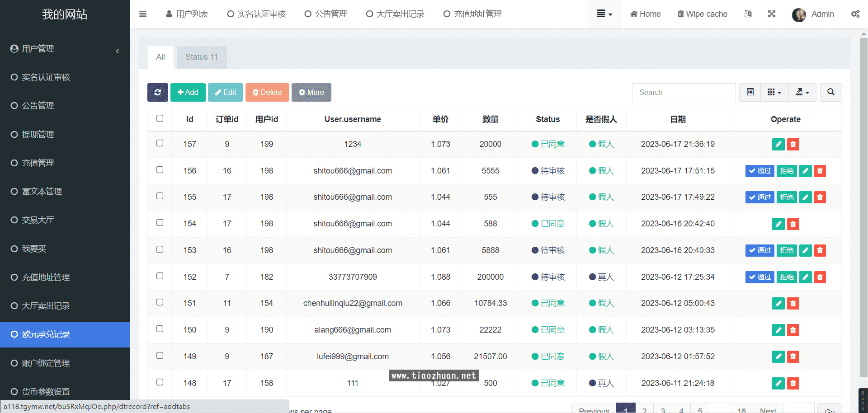This screenshot has width=868, height=413.
Task: Open 交易大厅 in the sidebar
Action: (x=38, y=220)
